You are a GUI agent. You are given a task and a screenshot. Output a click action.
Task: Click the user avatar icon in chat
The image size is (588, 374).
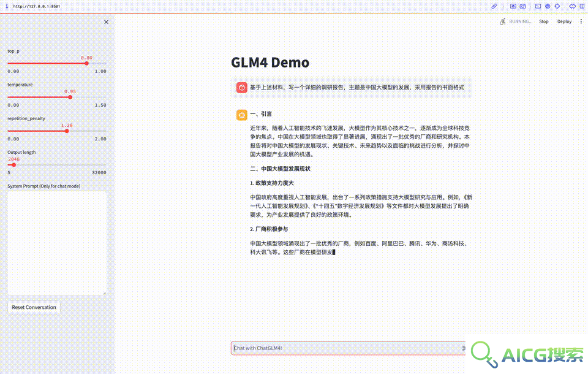pos(241,88)
